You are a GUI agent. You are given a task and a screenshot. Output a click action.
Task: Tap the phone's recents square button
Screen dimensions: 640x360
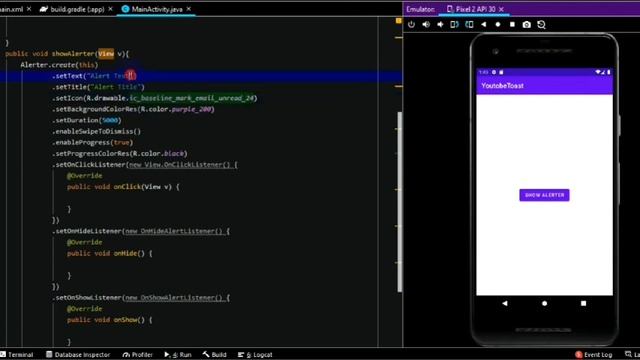pyautogui.click(x=583, y=303)
